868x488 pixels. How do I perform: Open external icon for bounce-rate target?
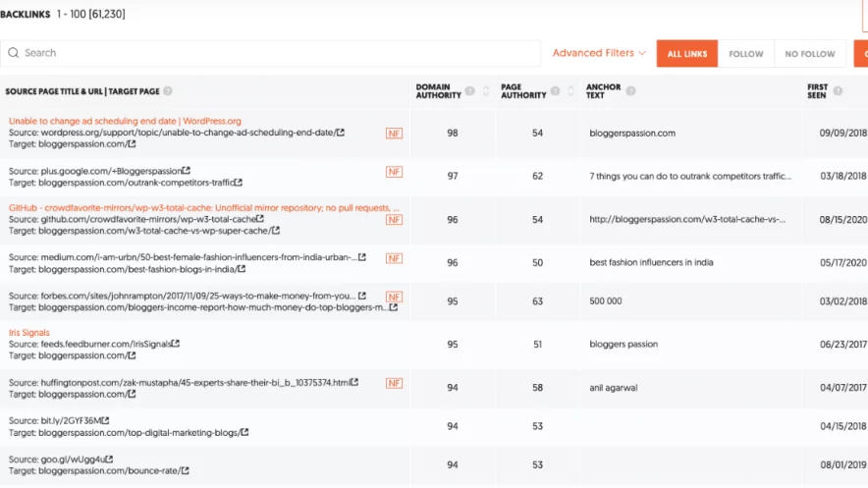pyautogui.click(x=185, y=471)
